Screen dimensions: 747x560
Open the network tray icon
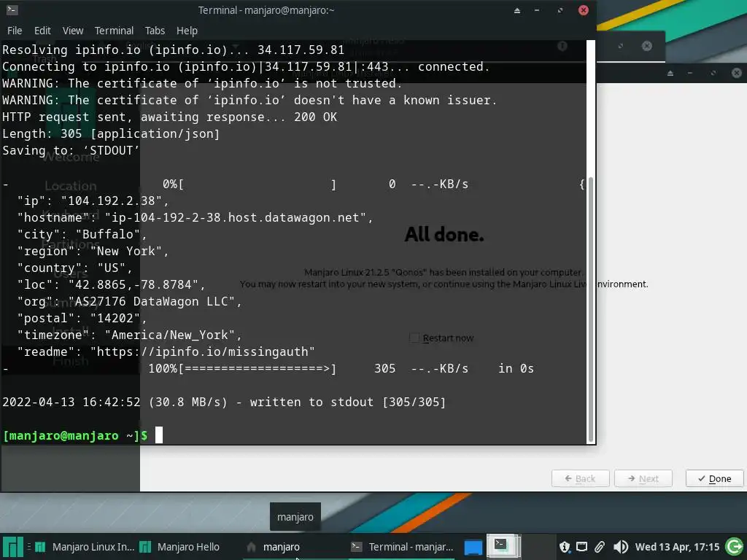pos(581,547)
